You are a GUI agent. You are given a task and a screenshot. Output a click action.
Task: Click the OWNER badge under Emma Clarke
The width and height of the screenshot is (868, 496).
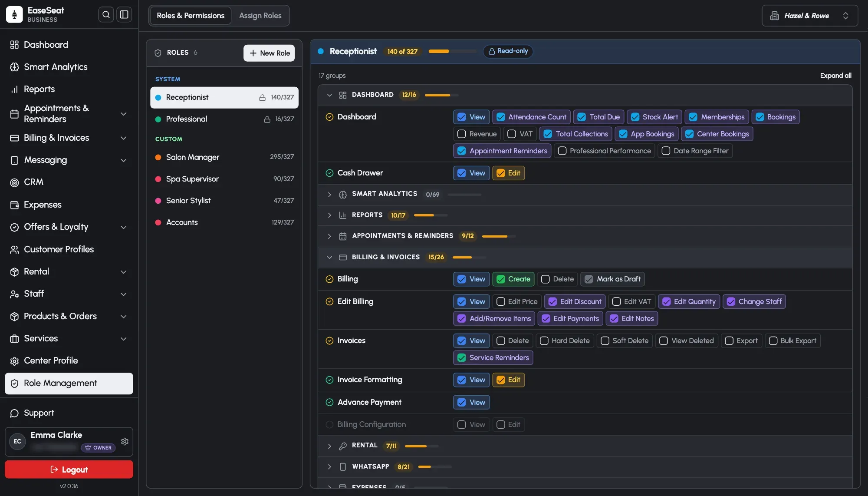98,448
